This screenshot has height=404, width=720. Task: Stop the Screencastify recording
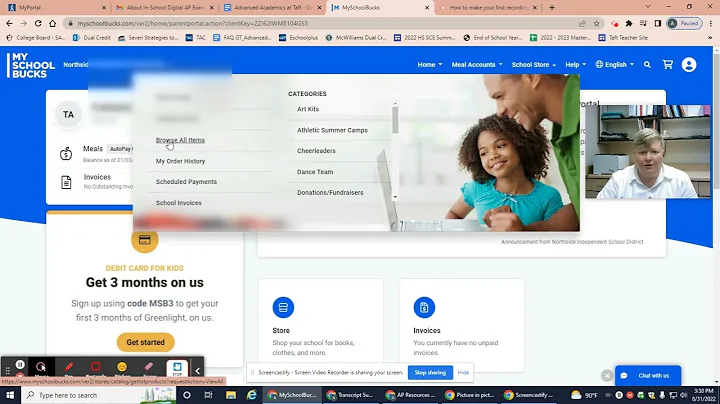177,368
